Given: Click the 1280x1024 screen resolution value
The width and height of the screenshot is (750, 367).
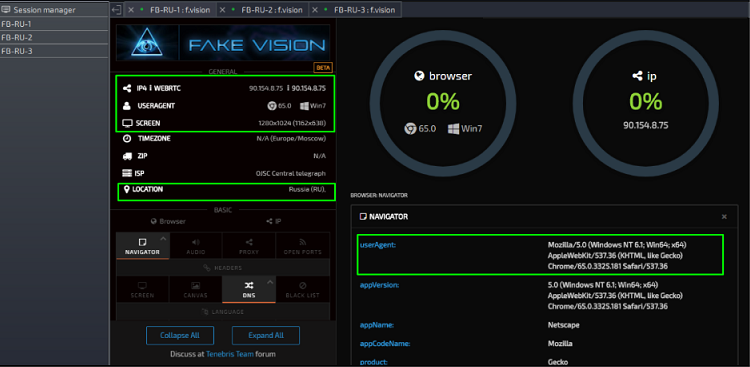Looking at the screenshot, I should [292, 123].
